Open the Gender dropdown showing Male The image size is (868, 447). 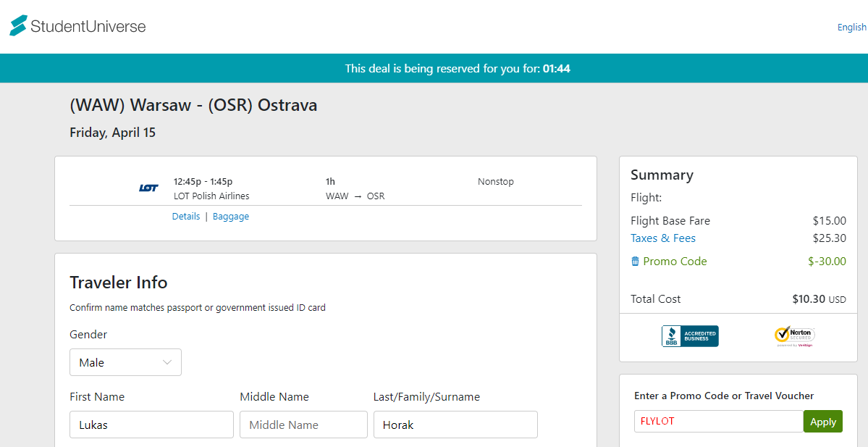(126, 362)
